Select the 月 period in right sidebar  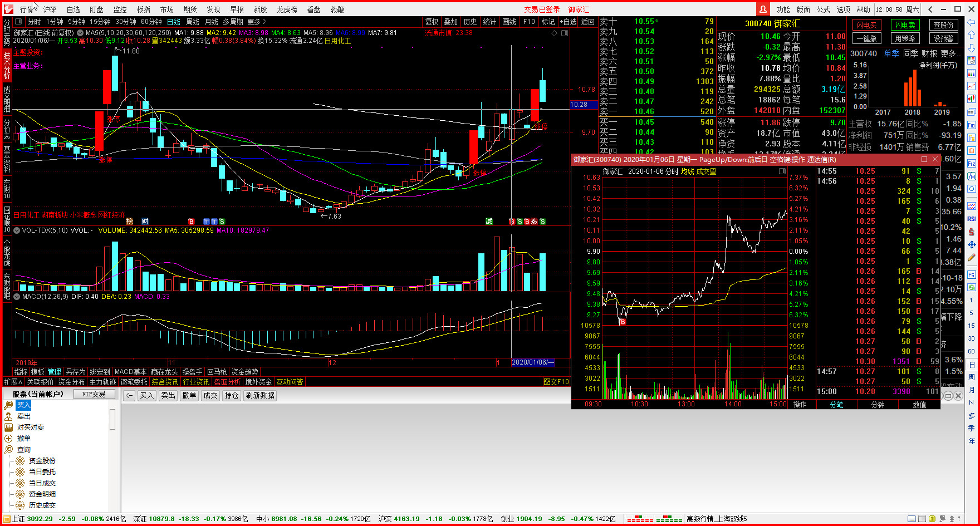(x=972, y=390)
